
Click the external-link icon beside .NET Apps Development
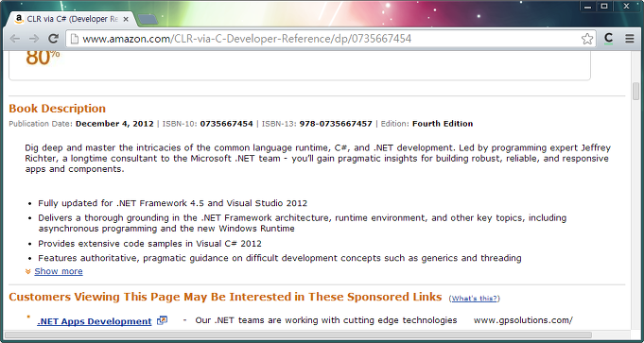(163, 320)
